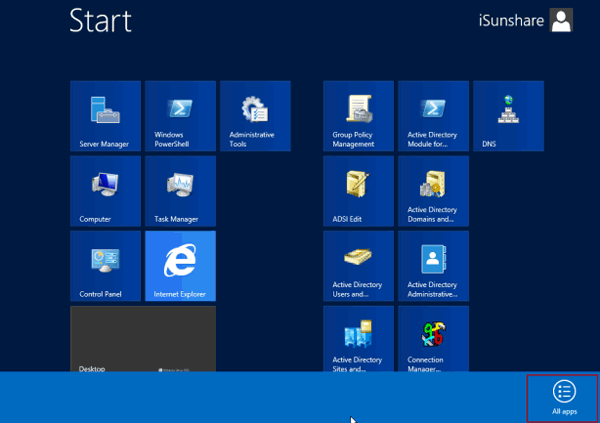Launch the Active Directory Module for PowerShell tile
The width and height of the screenshot is (600, 423).
coord(433,116)
